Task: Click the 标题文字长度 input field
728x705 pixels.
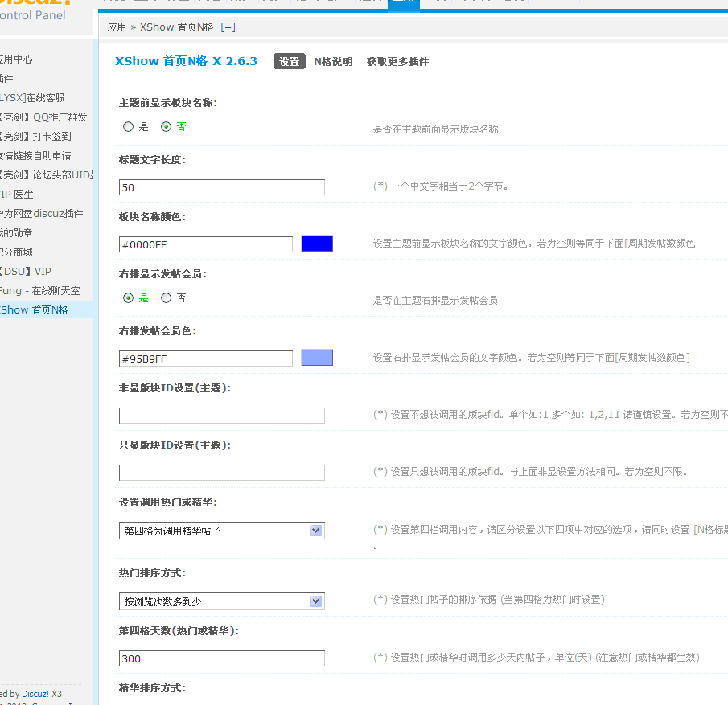Action: click(221, 186)
